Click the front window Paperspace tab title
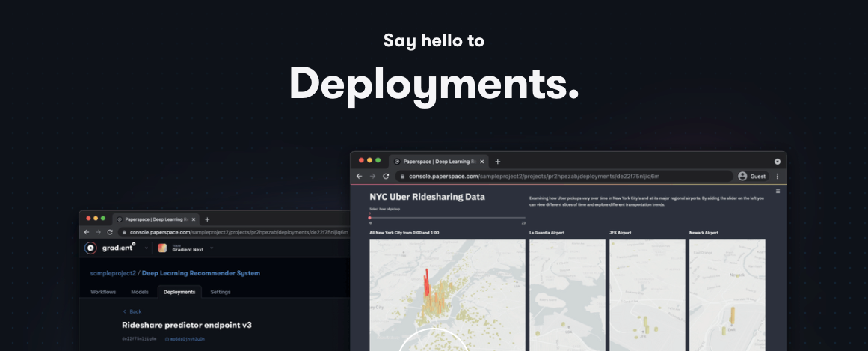868x351 pixels. tap(440, 162)
